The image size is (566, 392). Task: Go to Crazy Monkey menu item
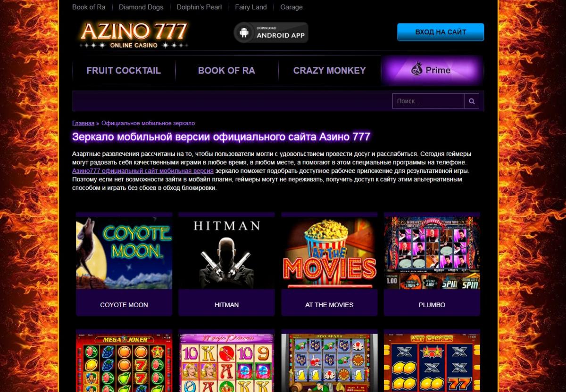tap(329, 71)
